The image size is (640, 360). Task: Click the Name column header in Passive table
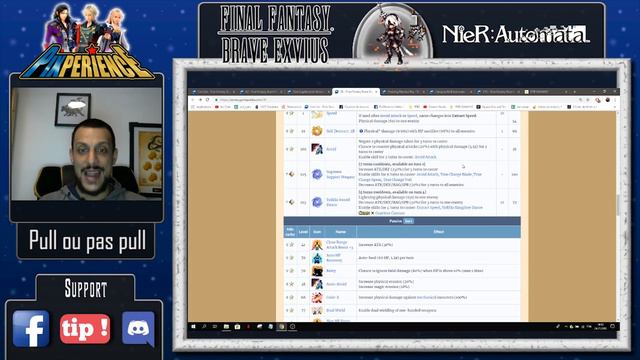tap(340, 232)
